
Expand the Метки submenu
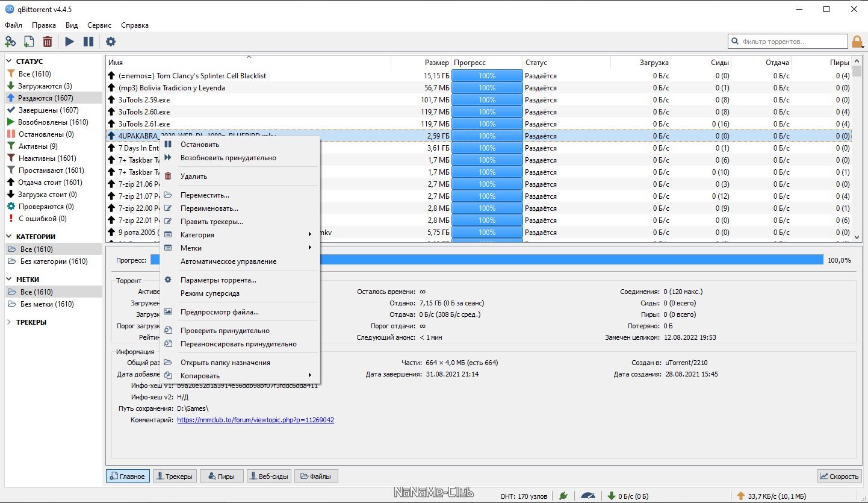240,248
